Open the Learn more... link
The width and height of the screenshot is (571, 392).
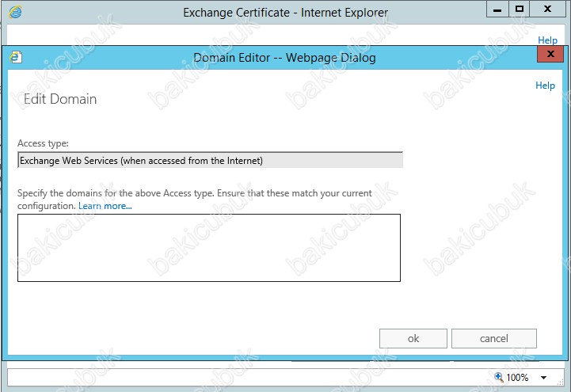click(x=105, y=206)
